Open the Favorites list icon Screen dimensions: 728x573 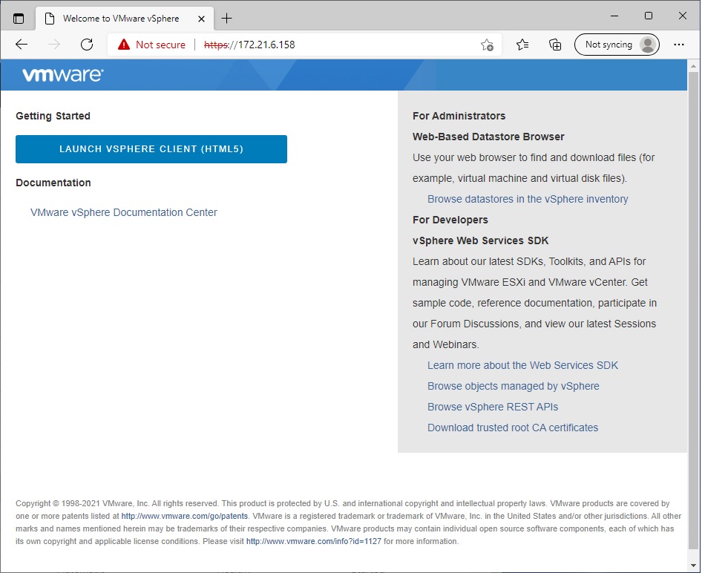point(522,45)
